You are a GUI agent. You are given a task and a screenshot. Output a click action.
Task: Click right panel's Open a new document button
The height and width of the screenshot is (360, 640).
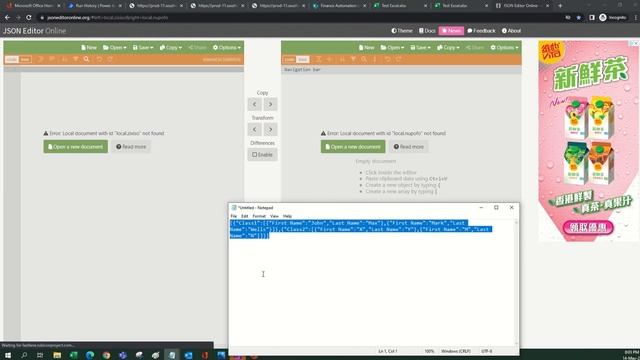pyautogui.click(x=353, y=147)
